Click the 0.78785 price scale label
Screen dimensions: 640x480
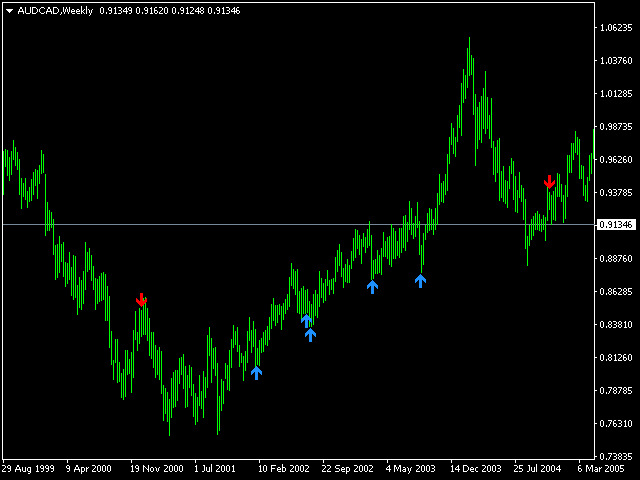click(x=616, y=391)
